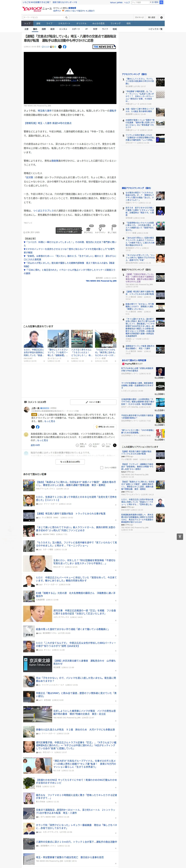
Task: Open トピックス一覧 link
Action: [x=155, y=29]
